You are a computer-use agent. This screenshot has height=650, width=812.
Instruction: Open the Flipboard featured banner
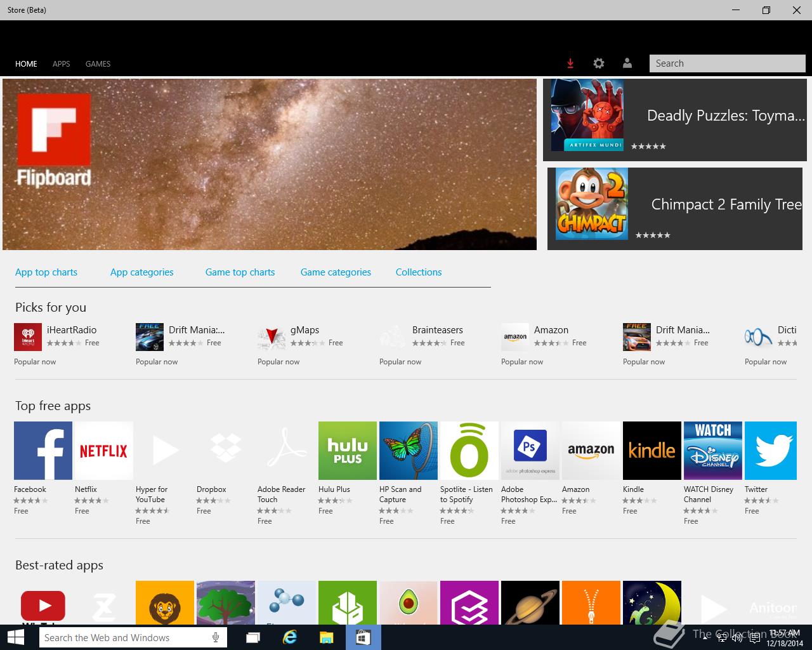(x=270, y=164)
